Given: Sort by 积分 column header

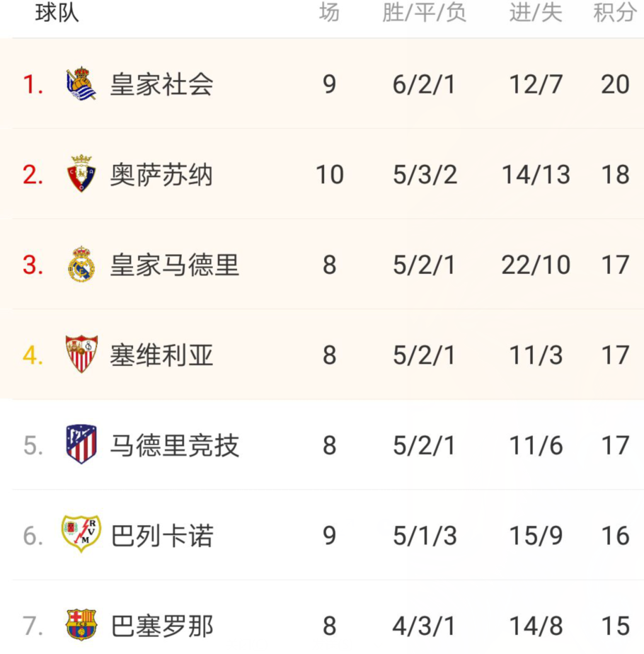Looking at the screenshot, I should pyautogui.click(x=615, y=13).
